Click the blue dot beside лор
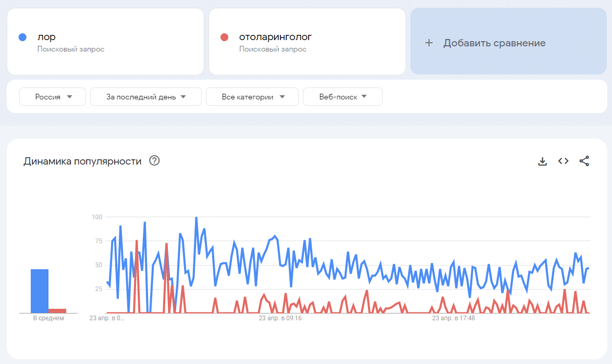The image size is (612, 364). (x=22, y=37)
